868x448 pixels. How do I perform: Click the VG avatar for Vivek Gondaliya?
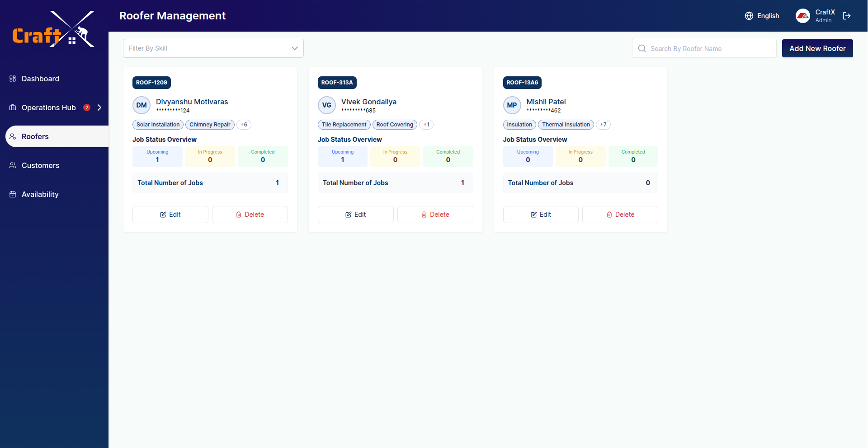pyautogui.click(x=326, y=105)
